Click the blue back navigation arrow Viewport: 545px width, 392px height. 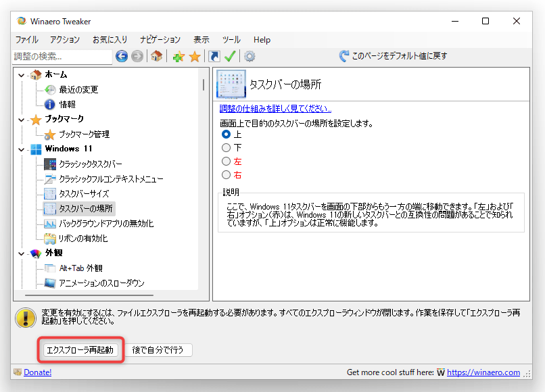tap(122, 56)
